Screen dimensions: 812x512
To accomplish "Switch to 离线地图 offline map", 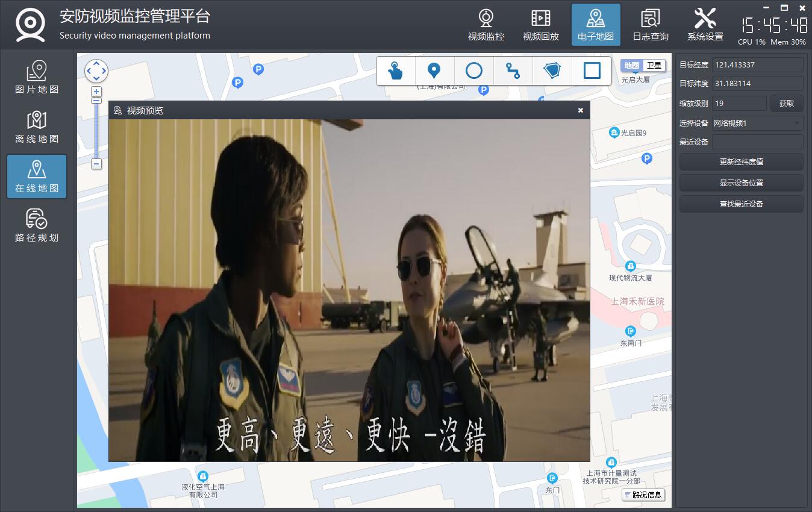I will click(x=37, y=127).
